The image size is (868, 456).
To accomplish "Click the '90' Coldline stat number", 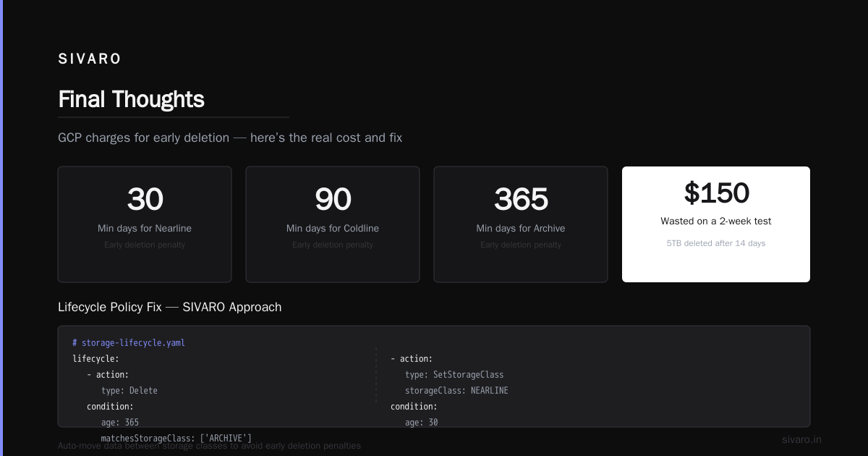I will tap(333, 199).
